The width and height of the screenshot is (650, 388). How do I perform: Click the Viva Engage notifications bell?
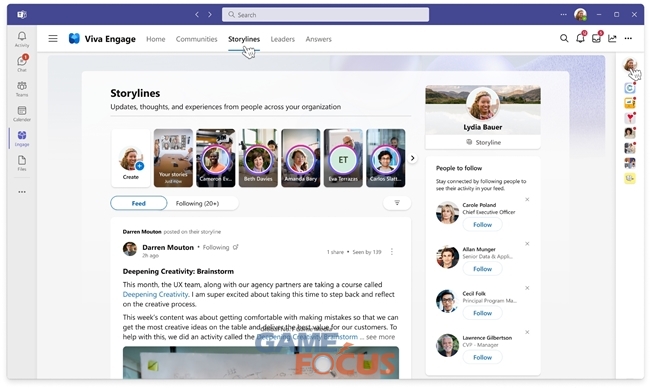(580, 38)
